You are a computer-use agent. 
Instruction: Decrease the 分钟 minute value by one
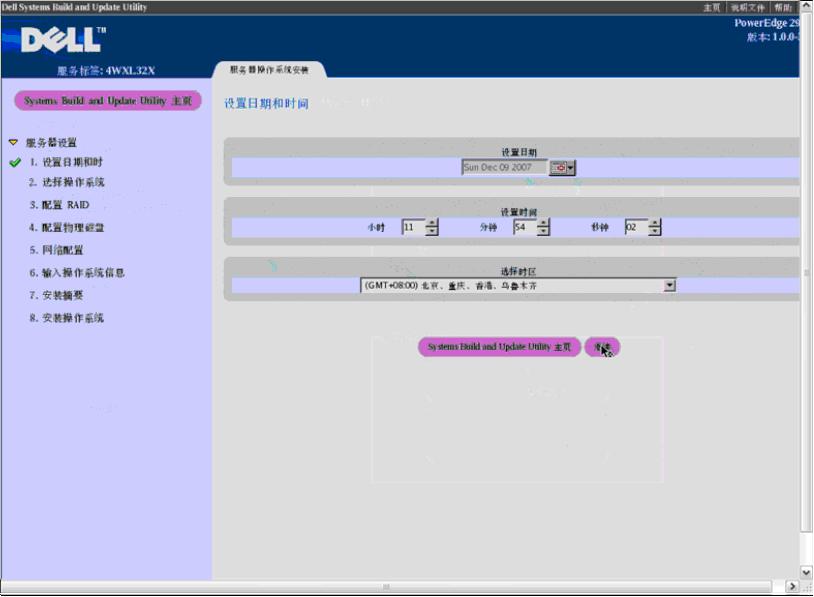tap(543, 231)
